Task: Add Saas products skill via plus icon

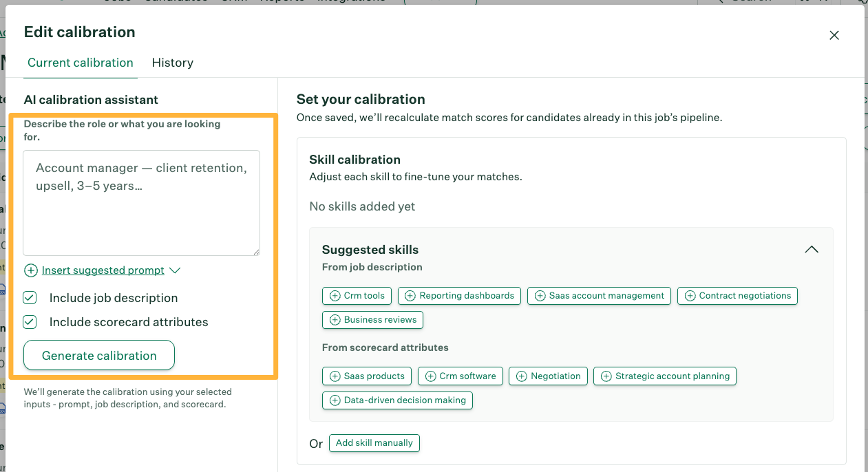Action: point(333,376)
